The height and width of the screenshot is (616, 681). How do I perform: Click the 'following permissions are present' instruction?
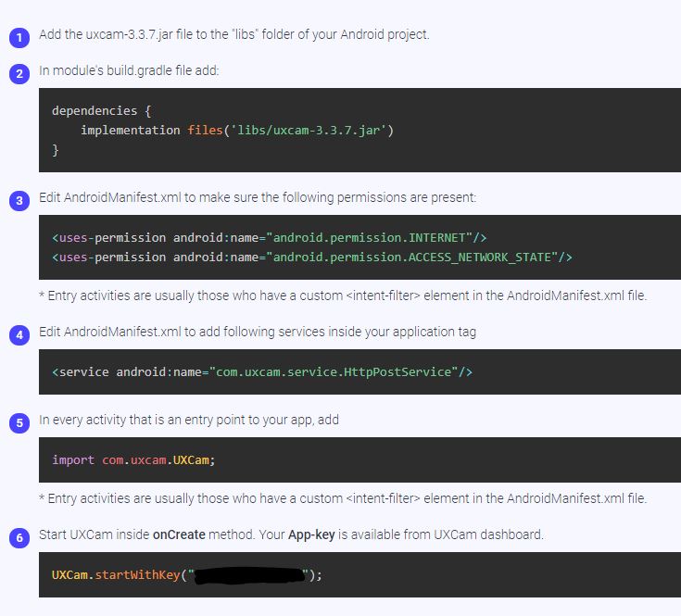(x=258, y=198)
